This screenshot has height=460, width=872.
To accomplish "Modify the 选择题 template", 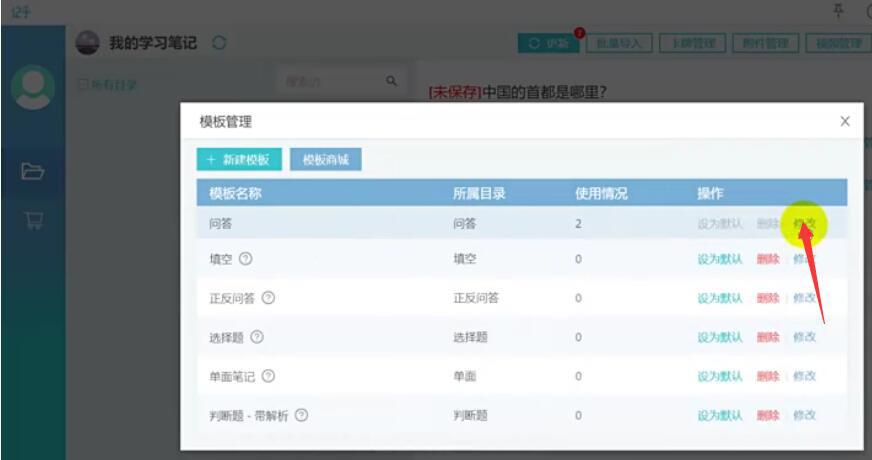I will 804,337.
